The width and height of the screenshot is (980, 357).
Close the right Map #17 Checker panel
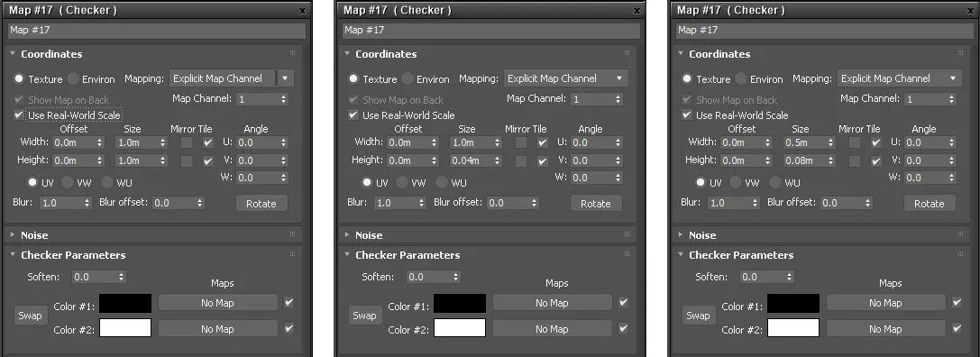click(x=971, y=11)
